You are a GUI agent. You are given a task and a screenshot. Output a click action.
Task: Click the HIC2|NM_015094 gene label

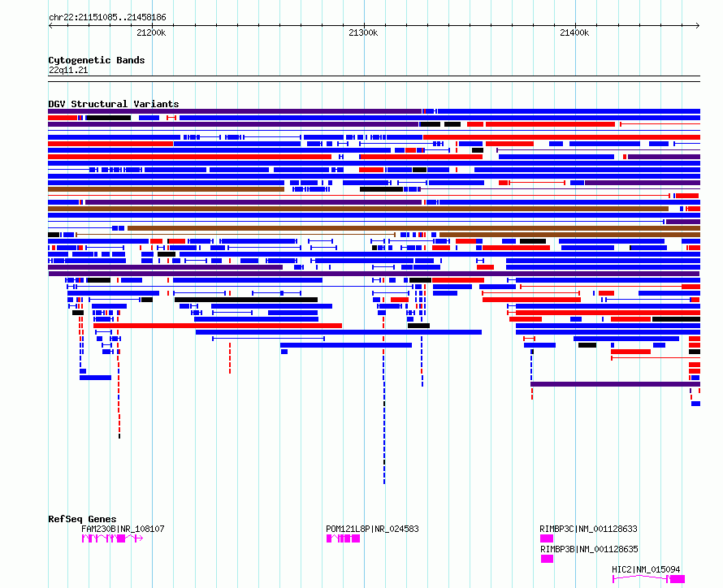646,569
